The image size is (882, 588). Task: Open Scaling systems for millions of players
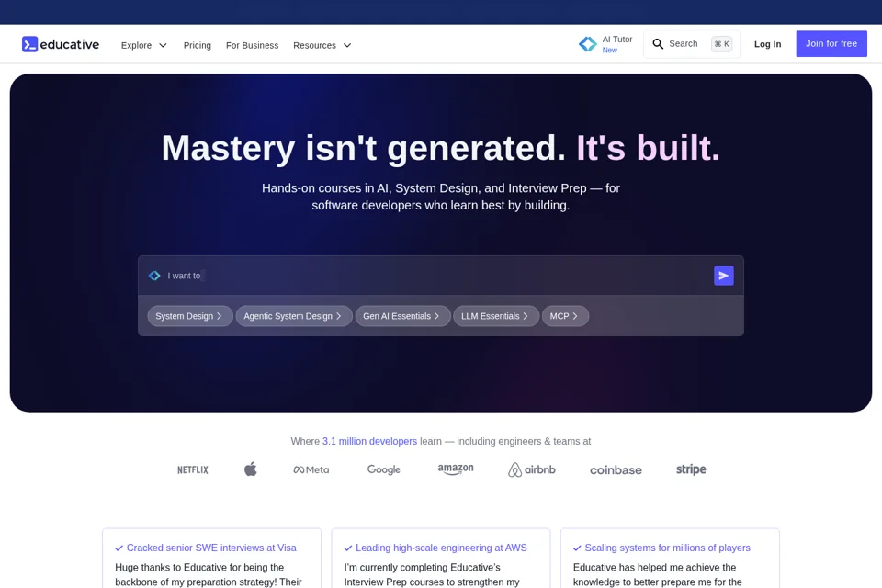(x=667, y=548)
